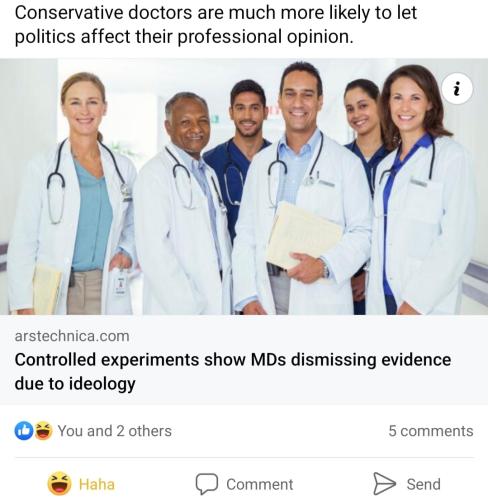View who reacted: You and 2 others
Viewport: 488px width, 500px height.
pyautogui.click(x=115, y=431)
